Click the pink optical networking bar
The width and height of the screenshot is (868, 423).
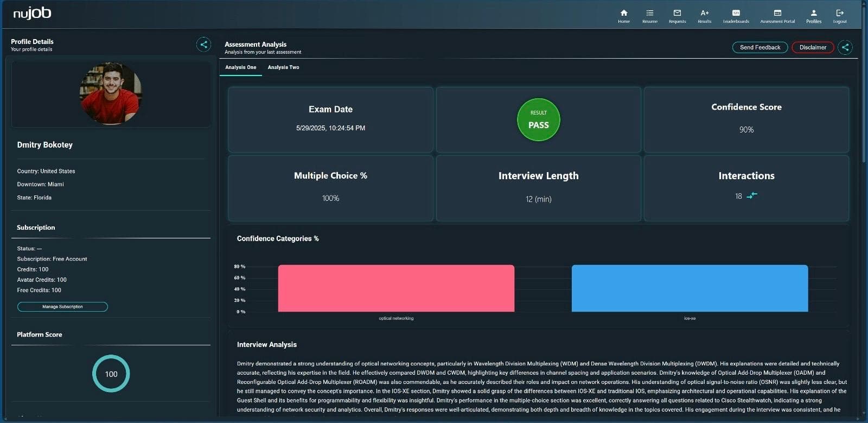tap(396, 288)
